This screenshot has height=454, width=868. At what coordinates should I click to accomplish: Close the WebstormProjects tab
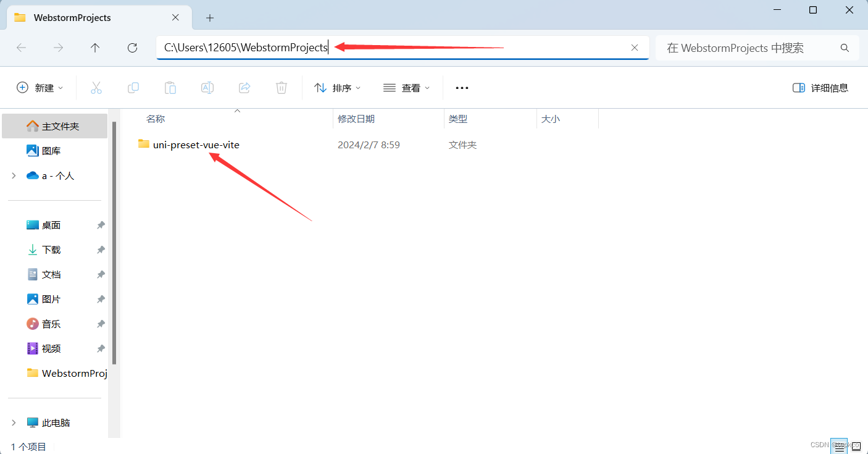tap(176, 18)
